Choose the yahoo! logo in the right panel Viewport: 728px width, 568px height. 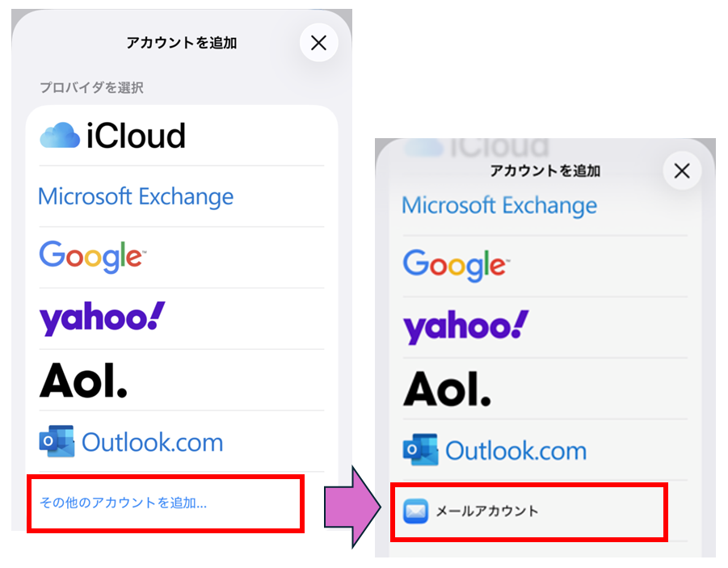tap(465, 326)
